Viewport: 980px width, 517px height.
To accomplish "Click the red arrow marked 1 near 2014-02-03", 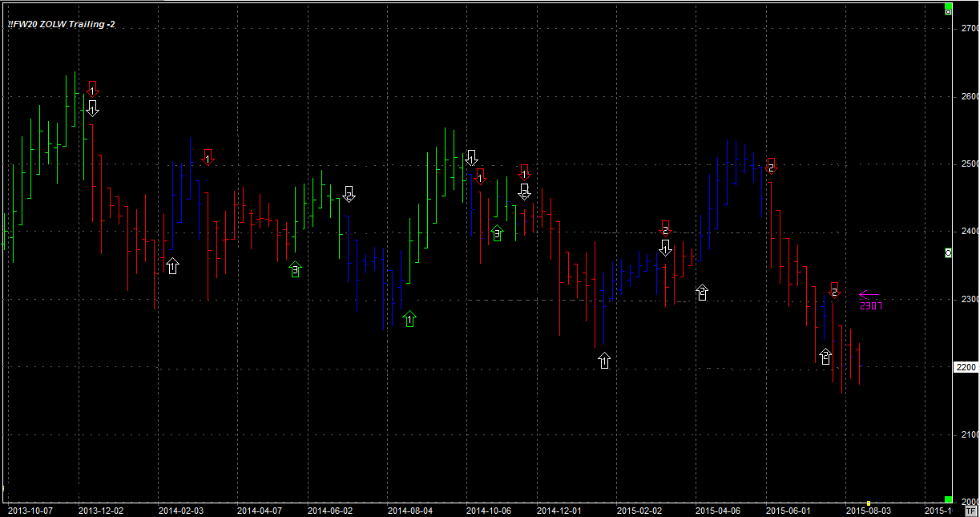I will pos(208,157).
